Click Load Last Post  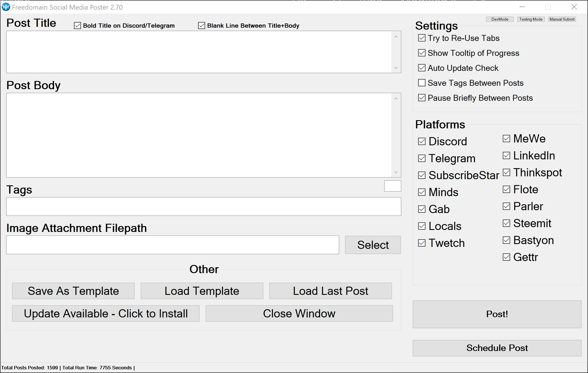click(x=331, y=291)
